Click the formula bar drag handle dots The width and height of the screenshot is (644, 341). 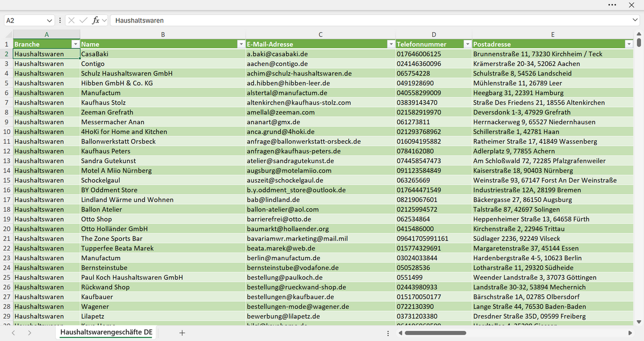pos(60,20)
